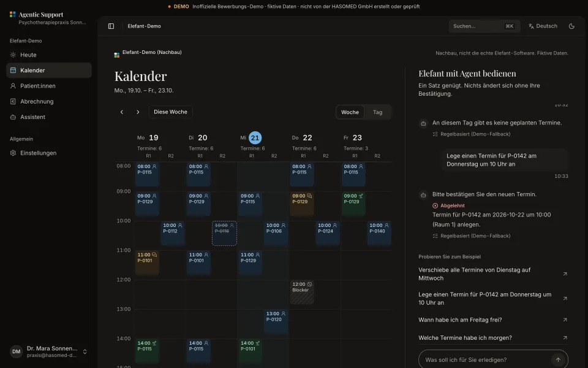Open the Patient:innen section
The width and height of the screenshot is (588, 368).
(49, 86)
